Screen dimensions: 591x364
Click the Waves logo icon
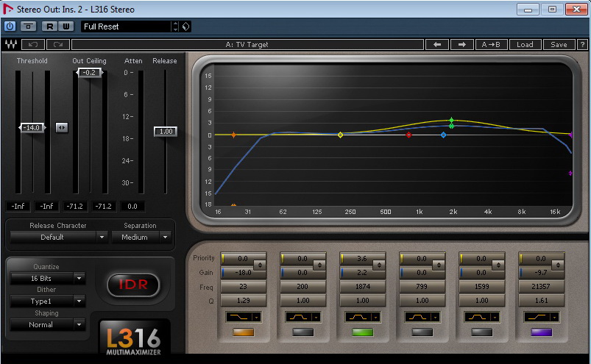tap(11, 44)
